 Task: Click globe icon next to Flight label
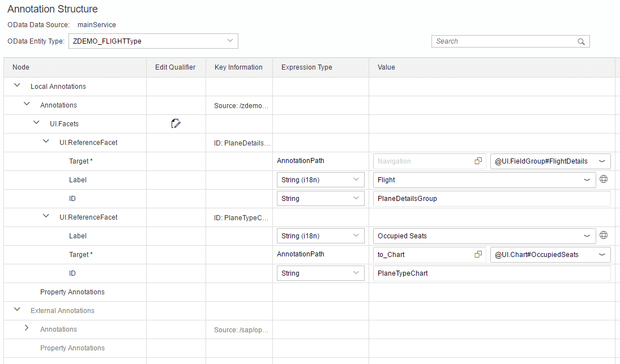point(604,179)
